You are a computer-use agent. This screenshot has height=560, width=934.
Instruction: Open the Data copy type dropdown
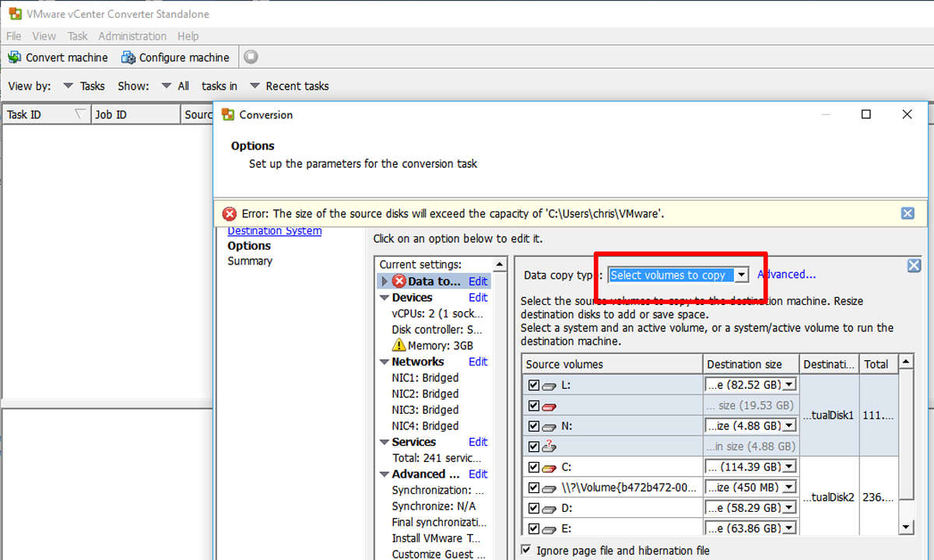(742, 275)
